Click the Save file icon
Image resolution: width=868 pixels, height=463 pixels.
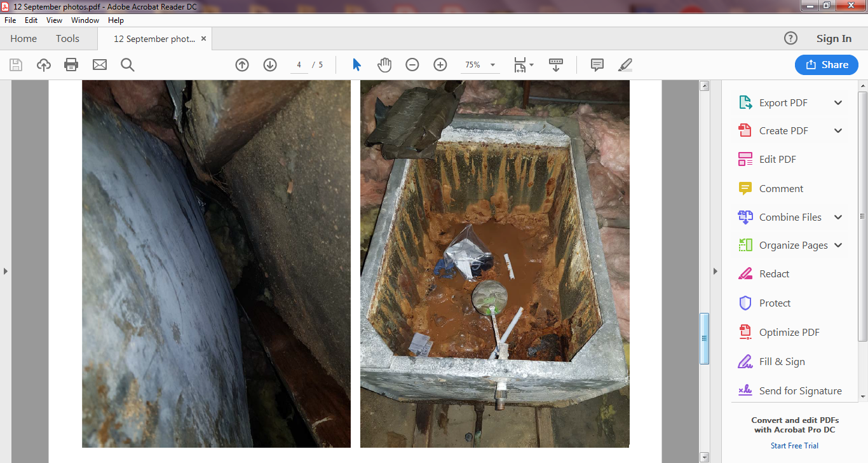[x=16, y=65]
